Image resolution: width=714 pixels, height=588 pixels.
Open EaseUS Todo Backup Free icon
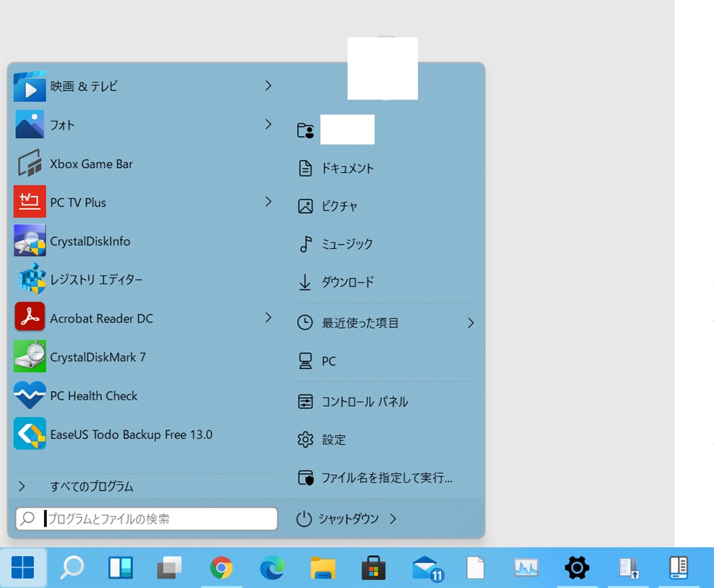(x=29, y=434)
